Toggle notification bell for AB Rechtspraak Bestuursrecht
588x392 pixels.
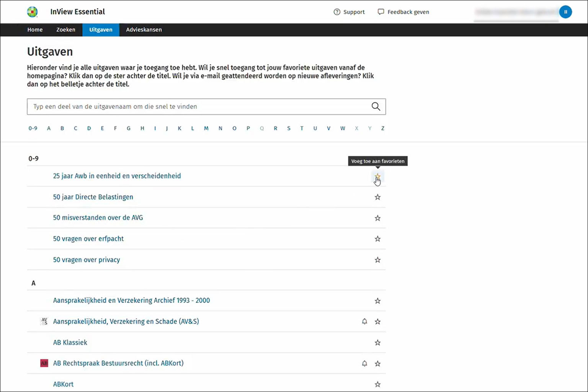pos(364,363)
